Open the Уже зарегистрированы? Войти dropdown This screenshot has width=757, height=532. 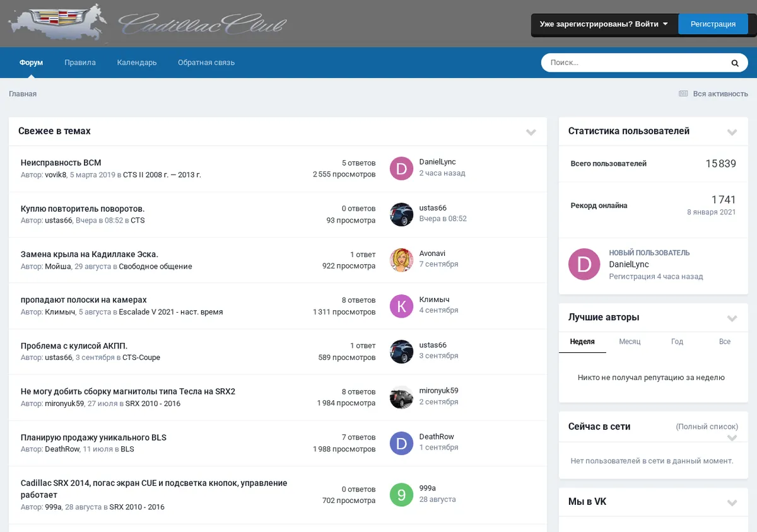(604, 25)
